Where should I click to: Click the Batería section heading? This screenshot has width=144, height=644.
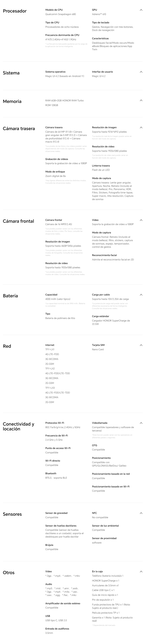tap(10, 296)
